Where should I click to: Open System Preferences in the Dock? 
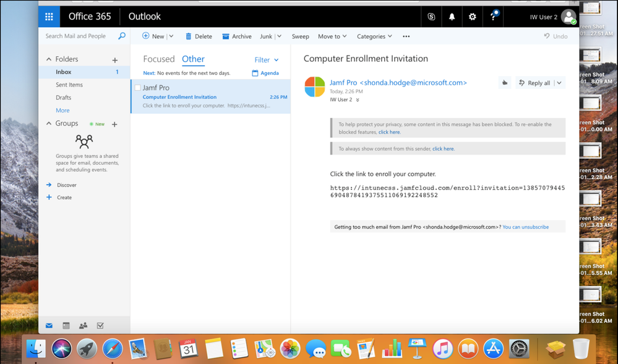[x=519, y=349]
